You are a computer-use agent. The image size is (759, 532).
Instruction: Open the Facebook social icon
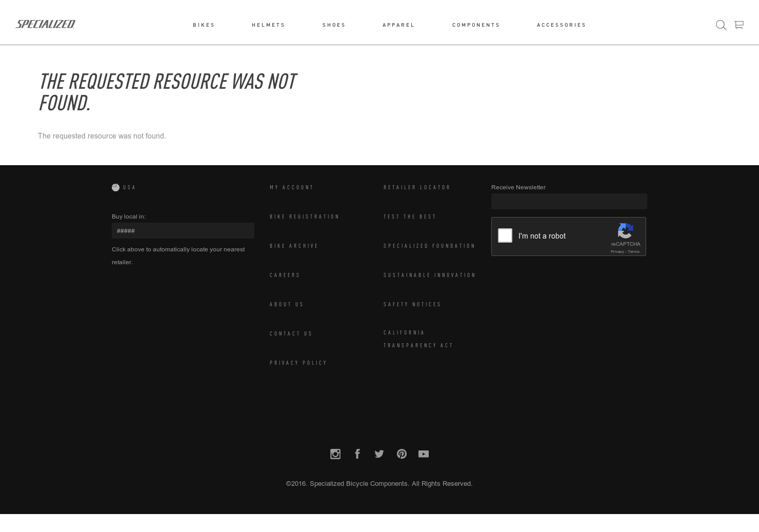[357, 454]
